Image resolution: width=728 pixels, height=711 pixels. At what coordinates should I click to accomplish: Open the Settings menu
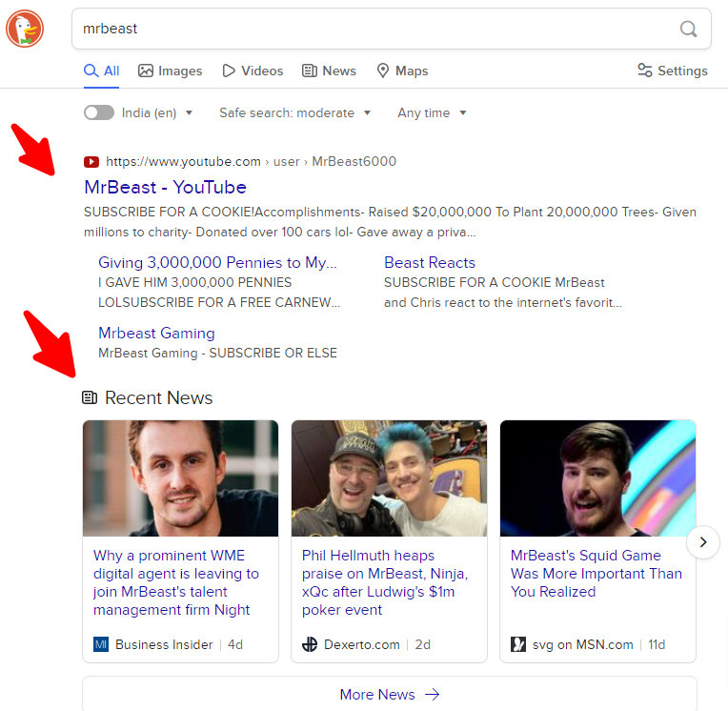point(672,71)
